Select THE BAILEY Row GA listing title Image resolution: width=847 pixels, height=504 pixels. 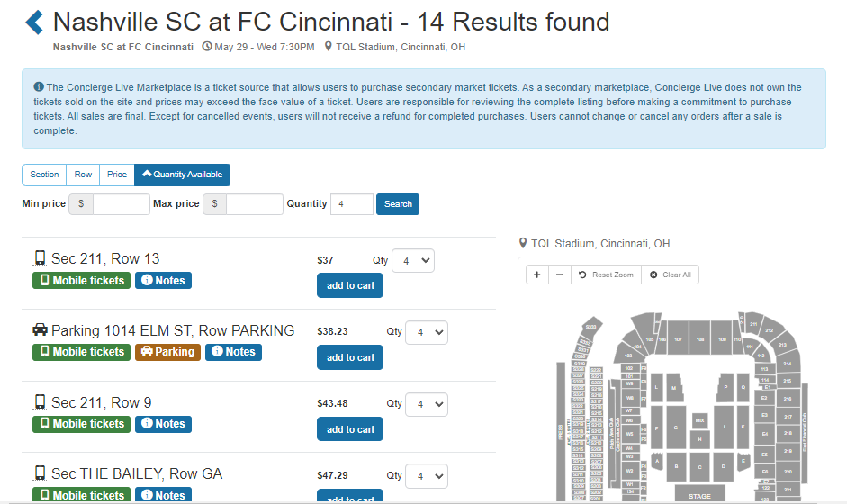136,474
